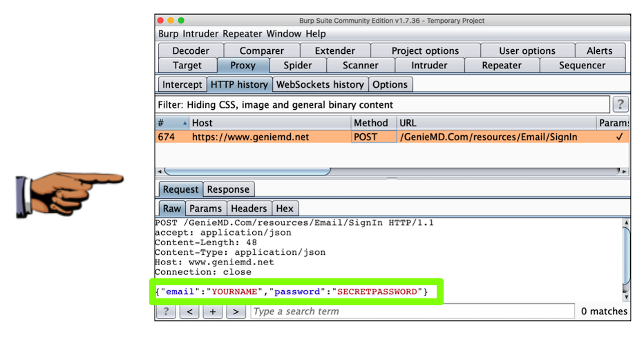Sort history by the URL column
644x337 pixels.
[496, 123]
